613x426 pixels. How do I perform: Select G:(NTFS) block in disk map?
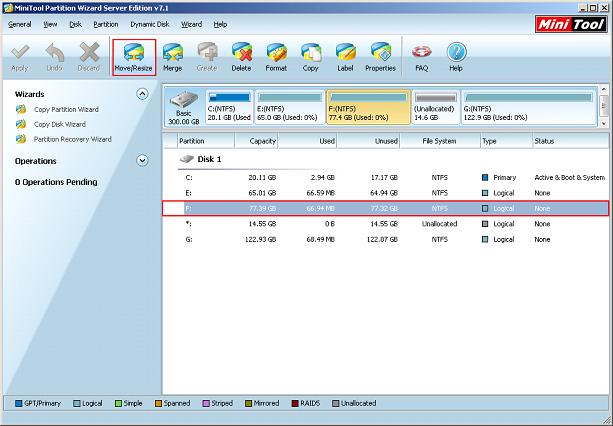pyautogui.click(x=529, y=107)
